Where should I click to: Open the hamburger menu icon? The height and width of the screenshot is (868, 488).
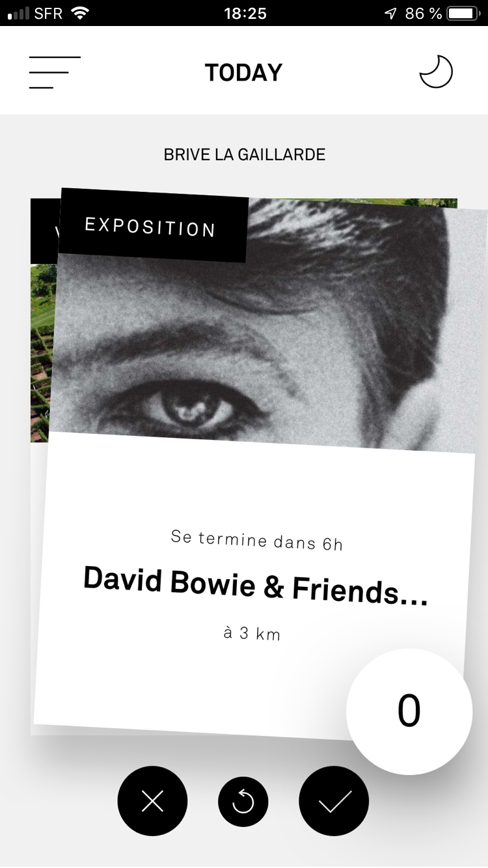[x=55, y=72]
